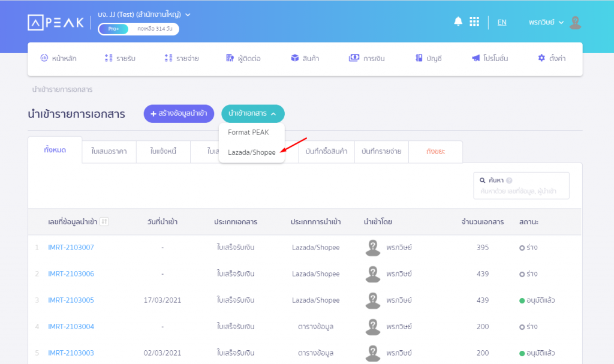
Task: Open the apps grid icon
Action: pyautogui.click(x=474, y=22)
